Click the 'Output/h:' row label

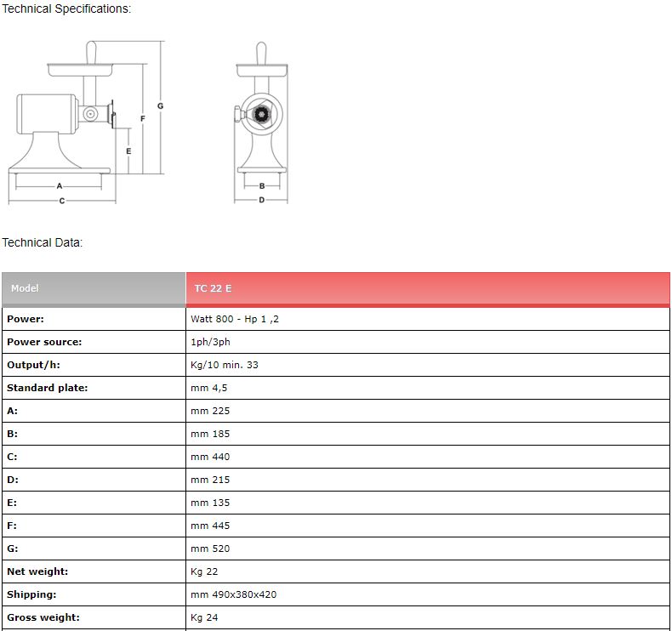[x=33, y=365]
